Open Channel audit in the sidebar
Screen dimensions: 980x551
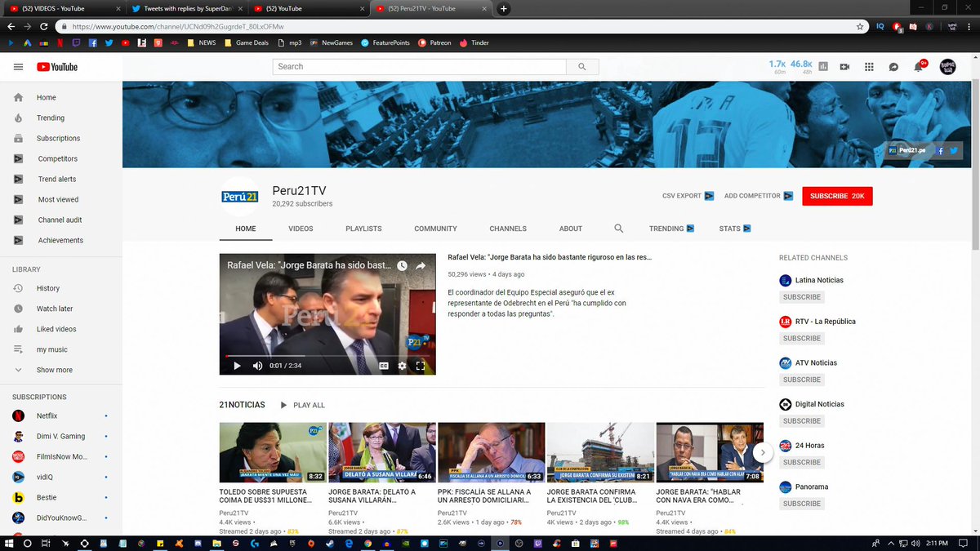point(61,220)
